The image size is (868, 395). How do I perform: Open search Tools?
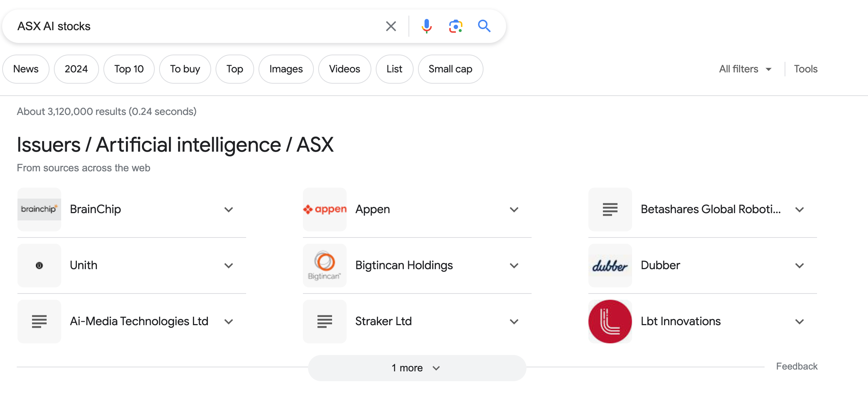point(805,69)
